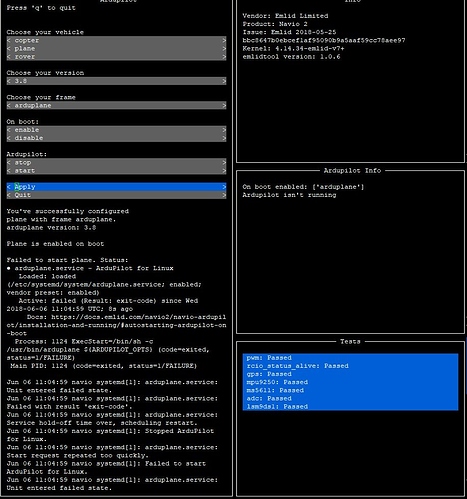Image resolution: width=467 pixels, height=499 pixels.
Task: Click left arrow of version 3.8 row
Action: coord(9,81)
